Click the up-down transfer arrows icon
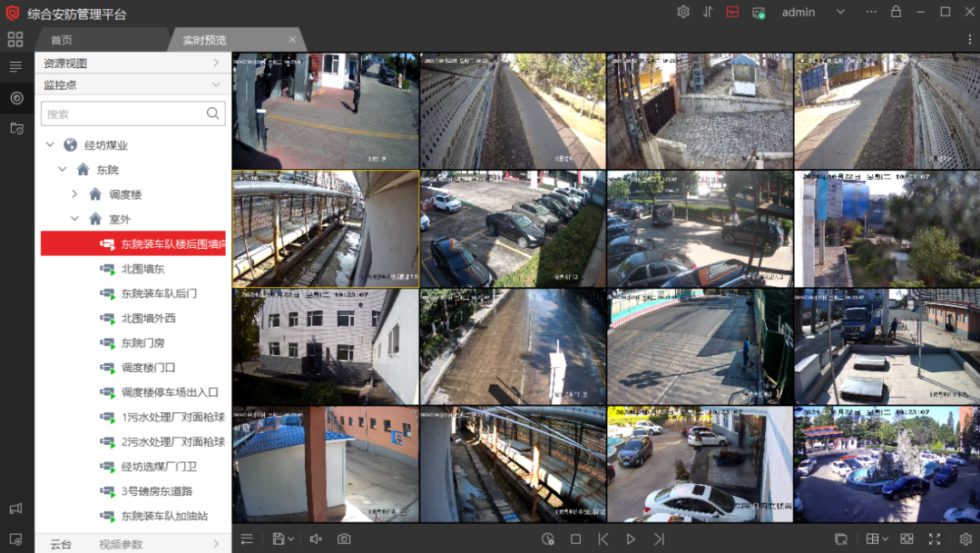The width and height of the screenshot is (980, 553). (x=708, y=12)
